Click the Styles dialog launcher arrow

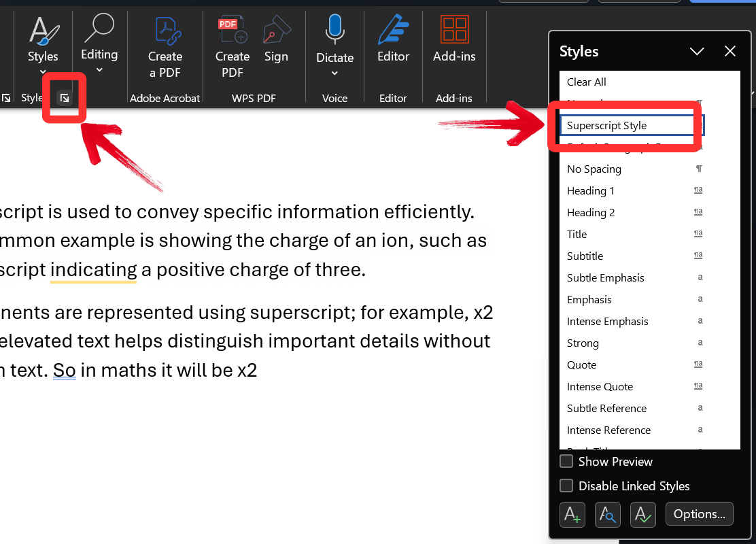tap(64, 98)
